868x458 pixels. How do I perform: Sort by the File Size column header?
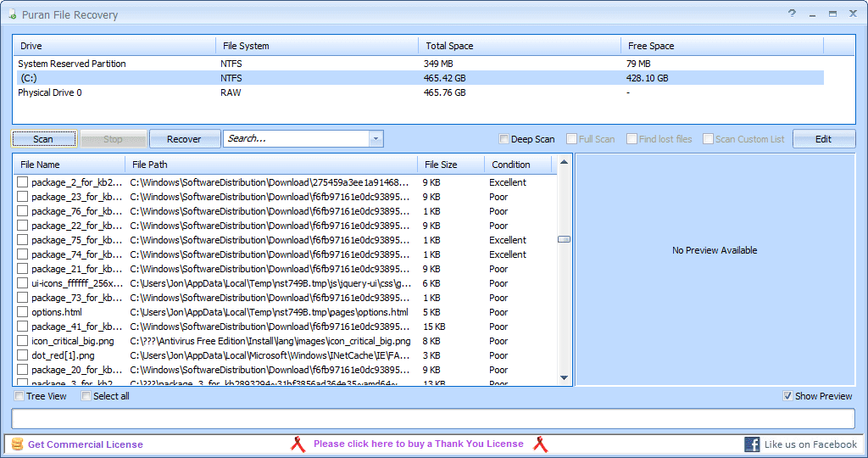pos(451,165)
